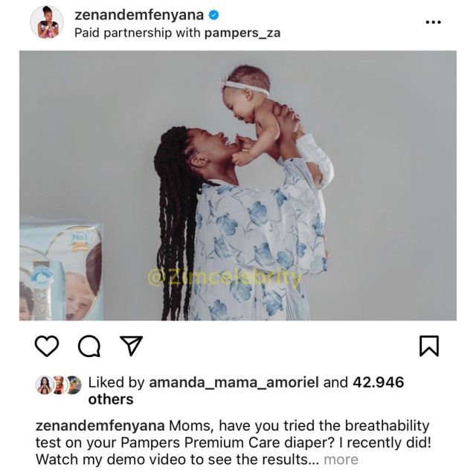
Task: Tap the mother and baby photo
Action: 238,185
